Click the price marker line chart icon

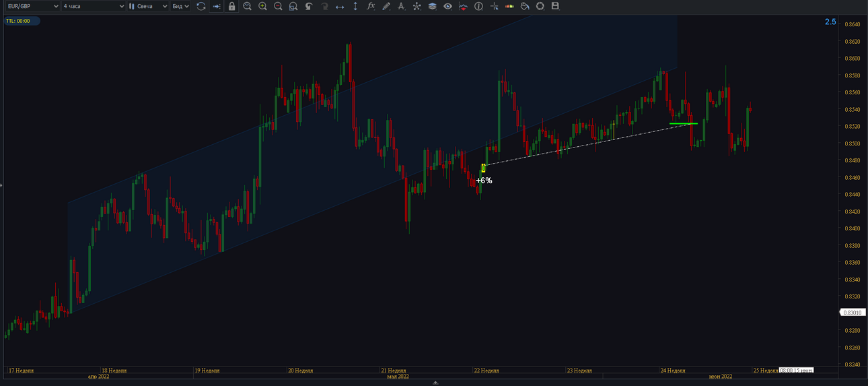463,6
